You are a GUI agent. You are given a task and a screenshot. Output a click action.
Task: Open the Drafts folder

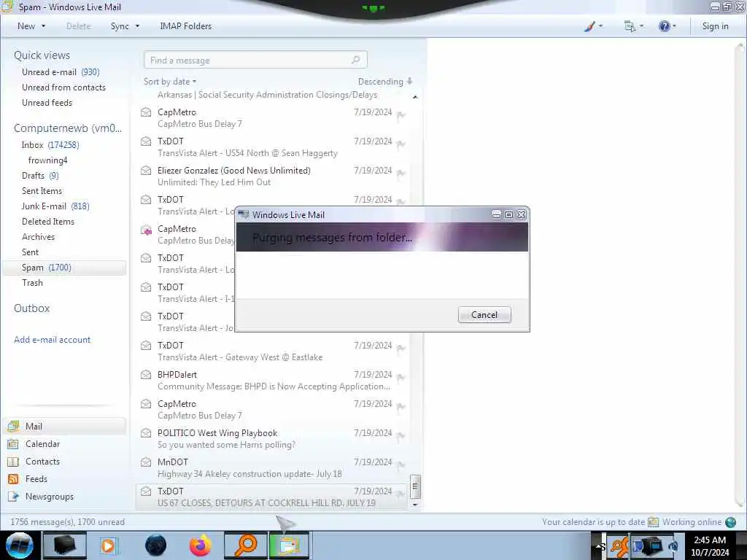(x=40, y=175)
